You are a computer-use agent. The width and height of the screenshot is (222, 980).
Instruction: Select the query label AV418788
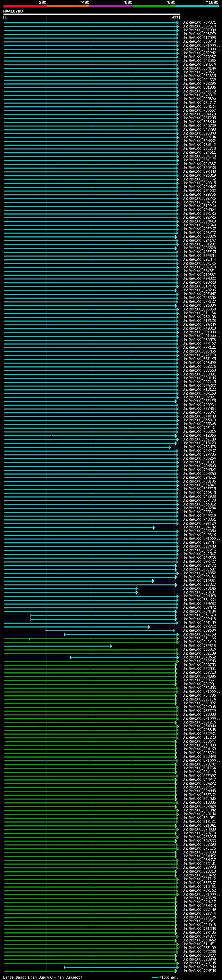pos(13,11)
